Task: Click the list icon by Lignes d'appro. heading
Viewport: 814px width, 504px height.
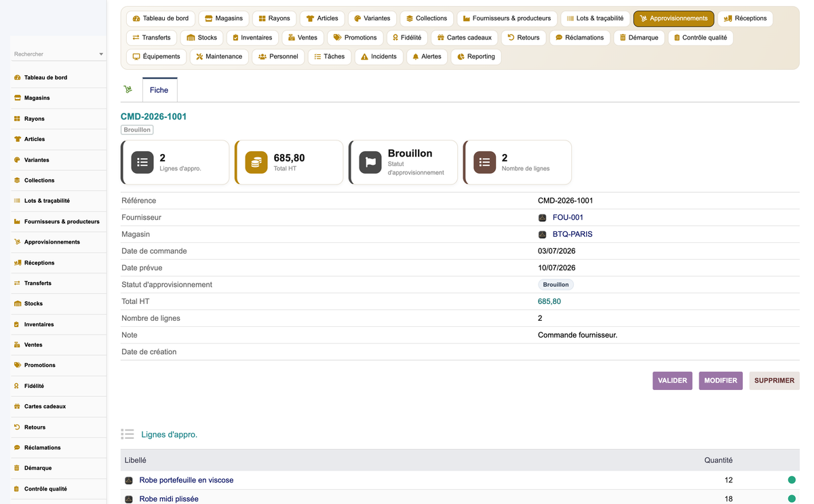Action: tap(128, 434)
